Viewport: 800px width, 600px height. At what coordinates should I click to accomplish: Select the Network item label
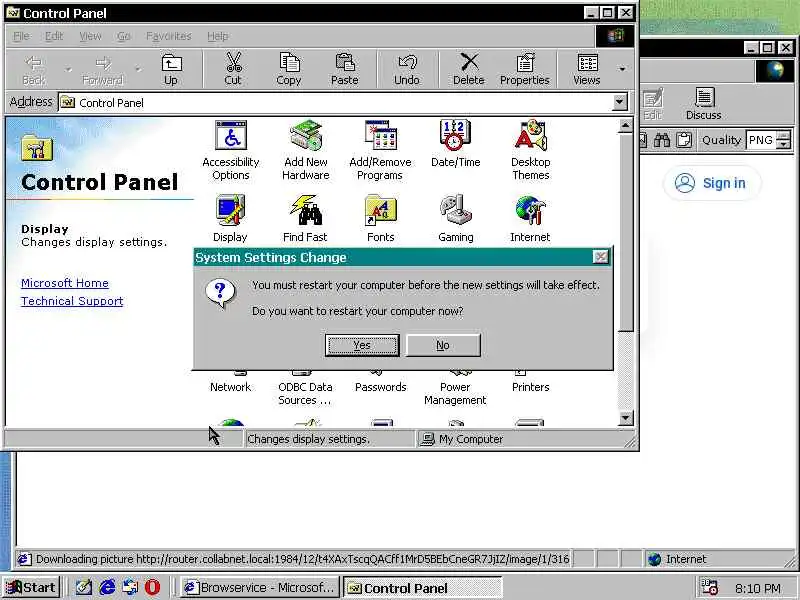(x=231, y=387)
